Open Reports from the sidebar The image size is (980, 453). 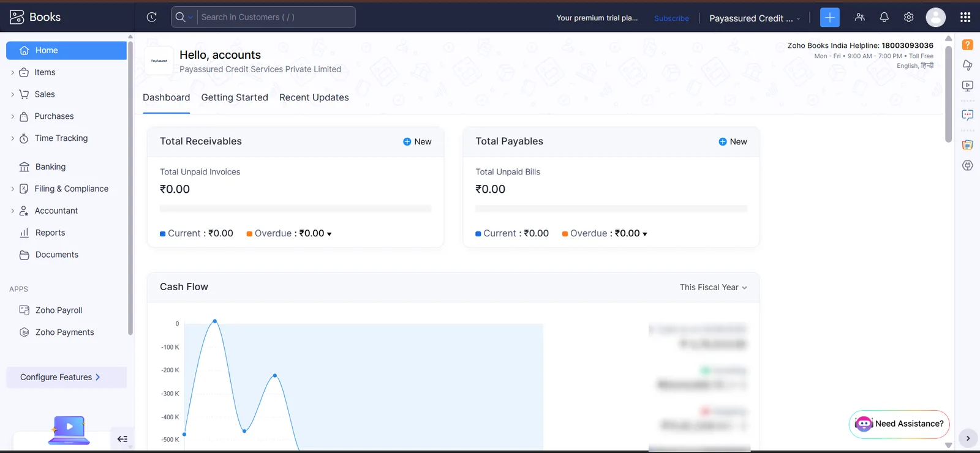pos(50,233)
